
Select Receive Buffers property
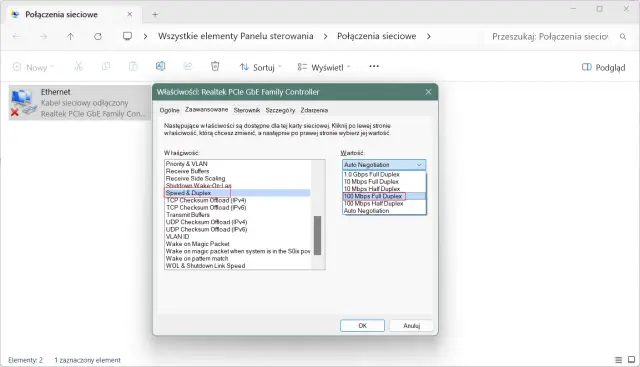pyautogui.click(x=187, y=171)
